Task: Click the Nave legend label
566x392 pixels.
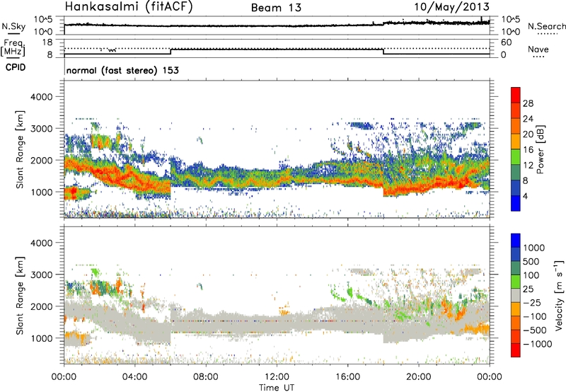Action: [538, 49]
